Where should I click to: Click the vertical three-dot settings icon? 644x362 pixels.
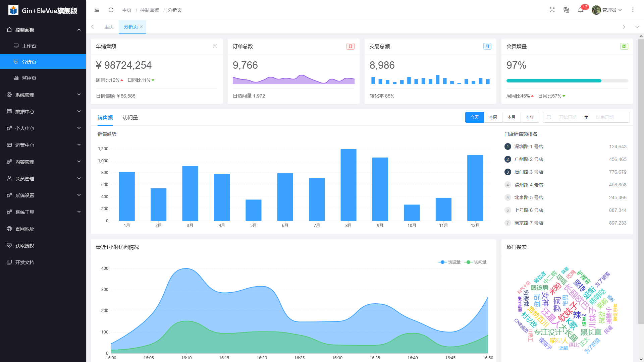pyautogui.click(x=633, y=10)
